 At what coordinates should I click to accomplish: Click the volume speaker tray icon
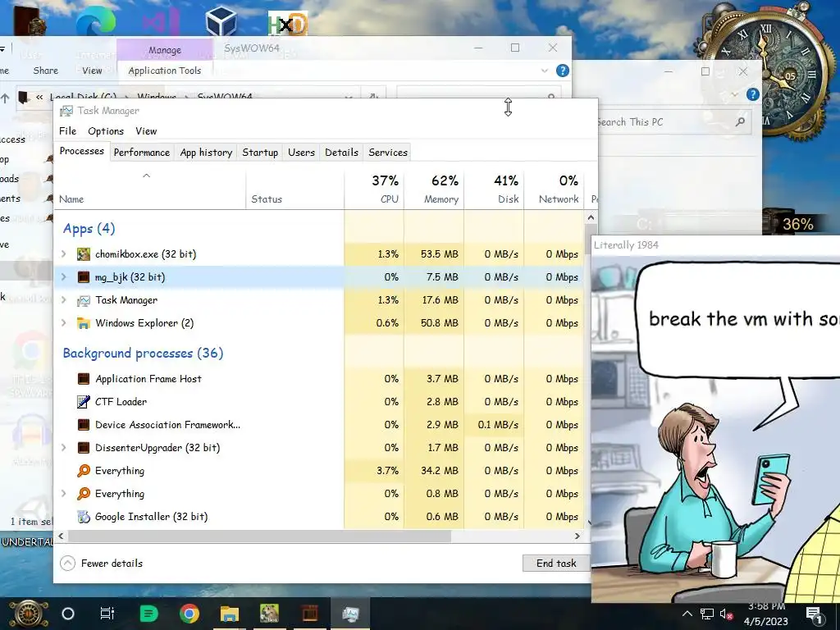[726, 614]
